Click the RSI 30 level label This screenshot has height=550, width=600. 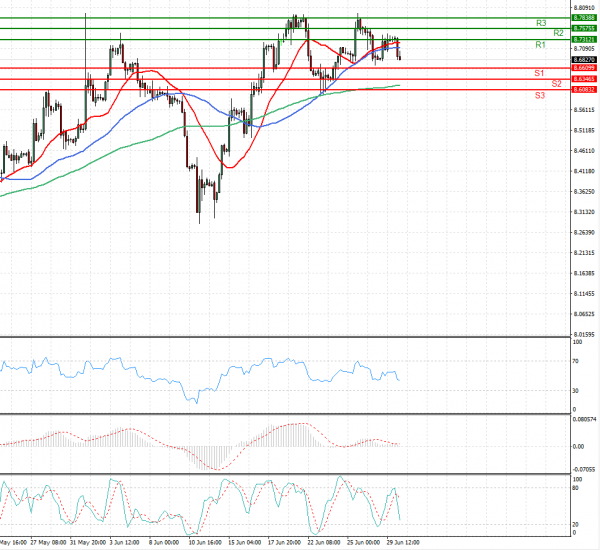[x=576, y=391]
